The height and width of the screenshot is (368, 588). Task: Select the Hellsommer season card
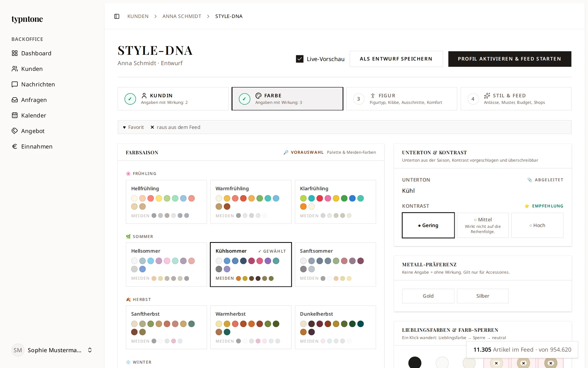pos(166,264)
